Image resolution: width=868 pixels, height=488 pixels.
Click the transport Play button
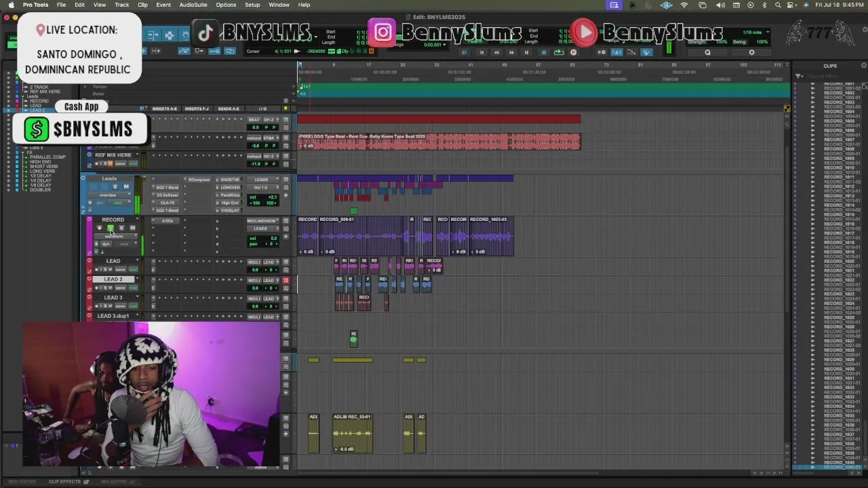click(x=559, y=52)
